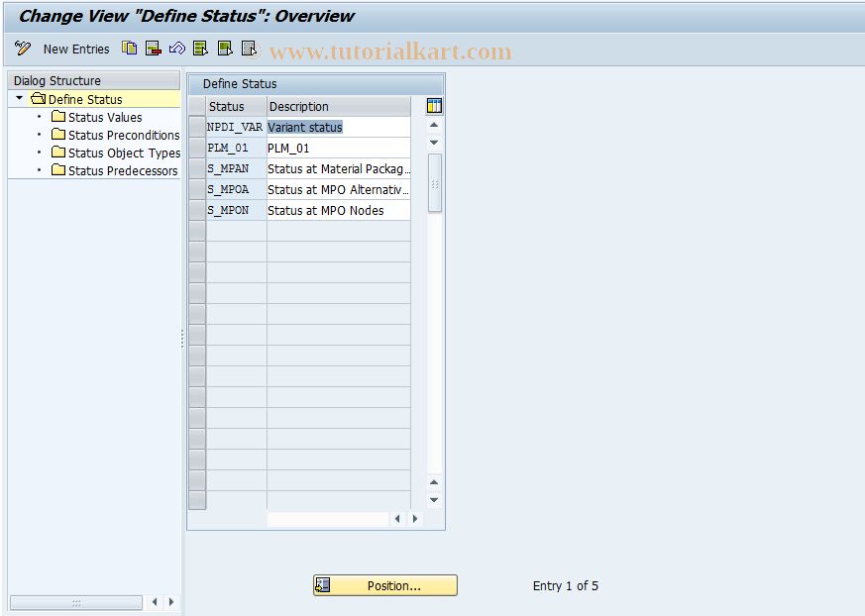The height and width of the screenshot is (616, 865).
Task: Select row selector for NPDI_VAR
Action: 197,127
